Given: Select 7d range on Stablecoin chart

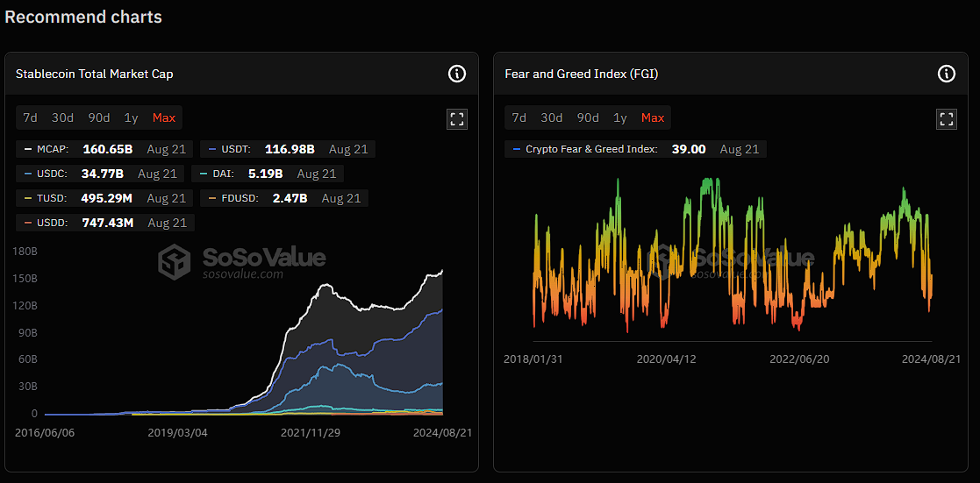Looking at the screenshot, I should pos(30,117).
